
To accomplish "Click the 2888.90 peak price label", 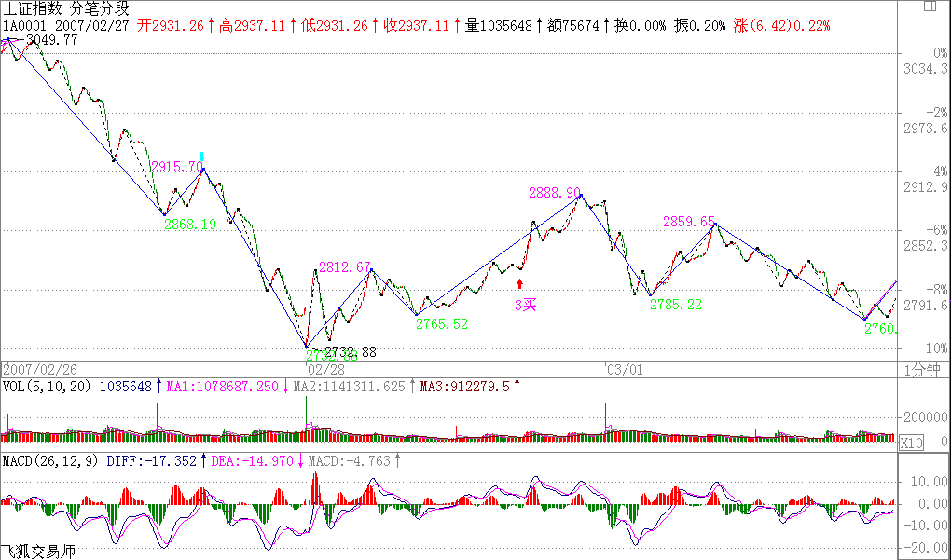I will pos(555,193).
